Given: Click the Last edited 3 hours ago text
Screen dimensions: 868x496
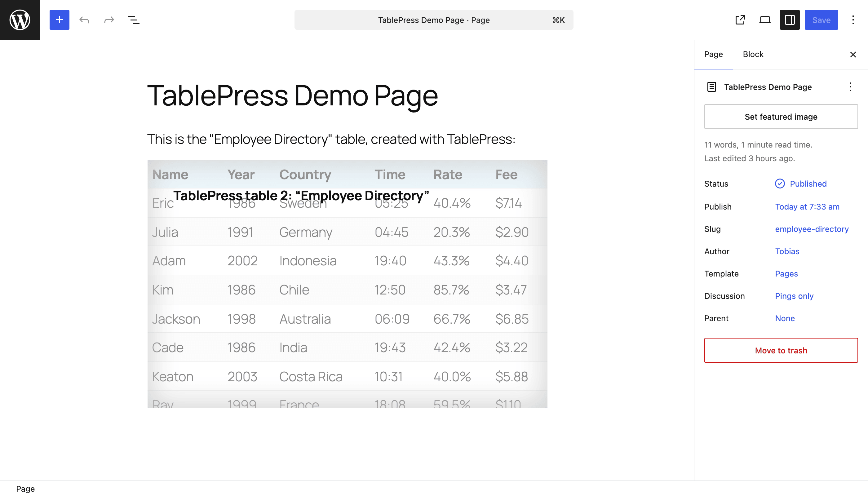Looking at the screenshot, I should coord(749,158).
